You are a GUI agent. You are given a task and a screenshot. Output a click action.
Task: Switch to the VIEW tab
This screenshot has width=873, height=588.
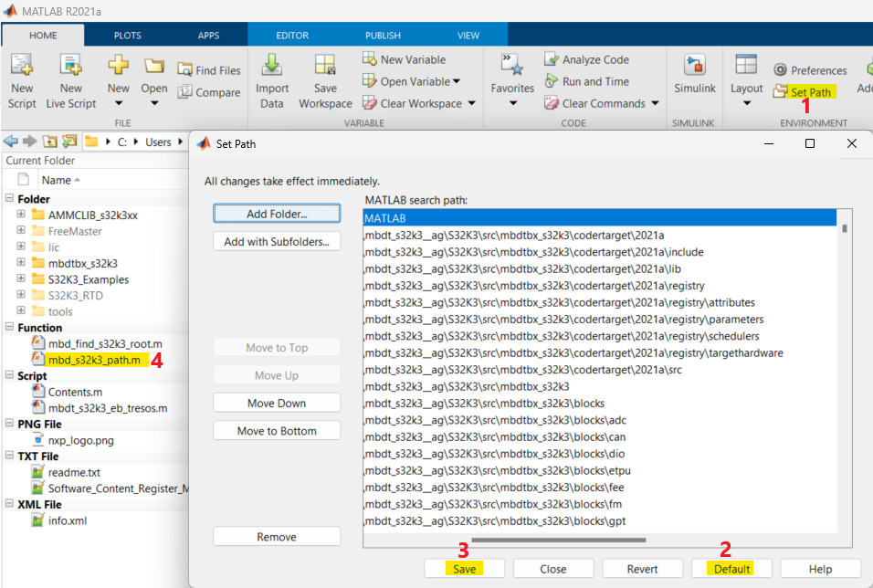[x=468, y=35]
